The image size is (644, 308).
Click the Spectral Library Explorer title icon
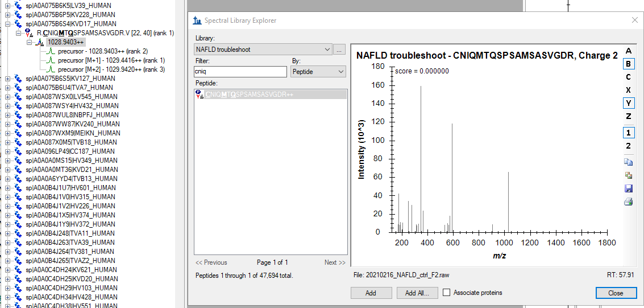[197, 20]
